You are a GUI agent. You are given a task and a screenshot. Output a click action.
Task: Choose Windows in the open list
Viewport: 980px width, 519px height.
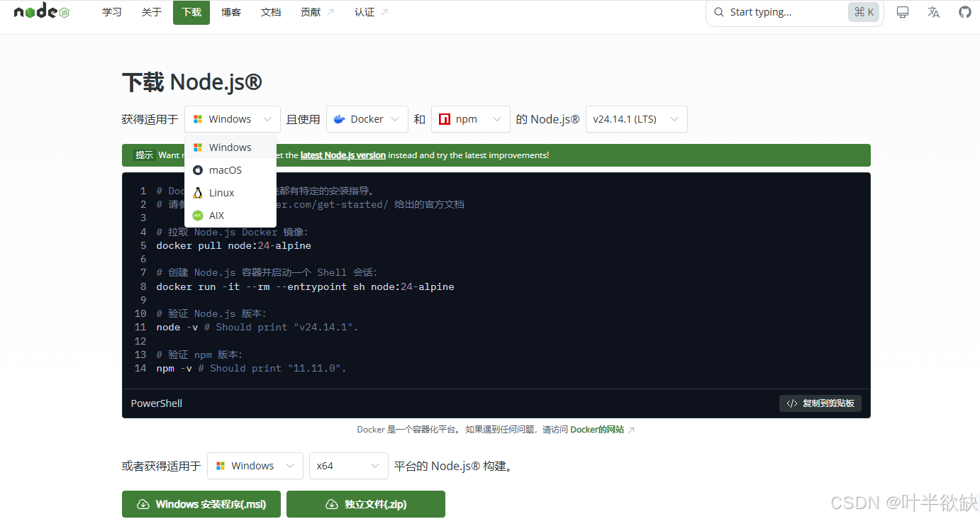click(230, 147)
